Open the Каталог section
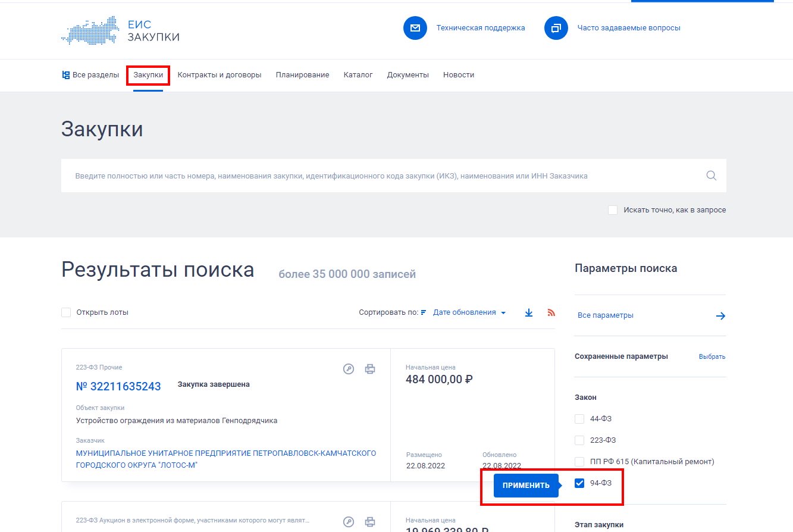The width and height of the screenshot is (793, 532). [358, 75]
